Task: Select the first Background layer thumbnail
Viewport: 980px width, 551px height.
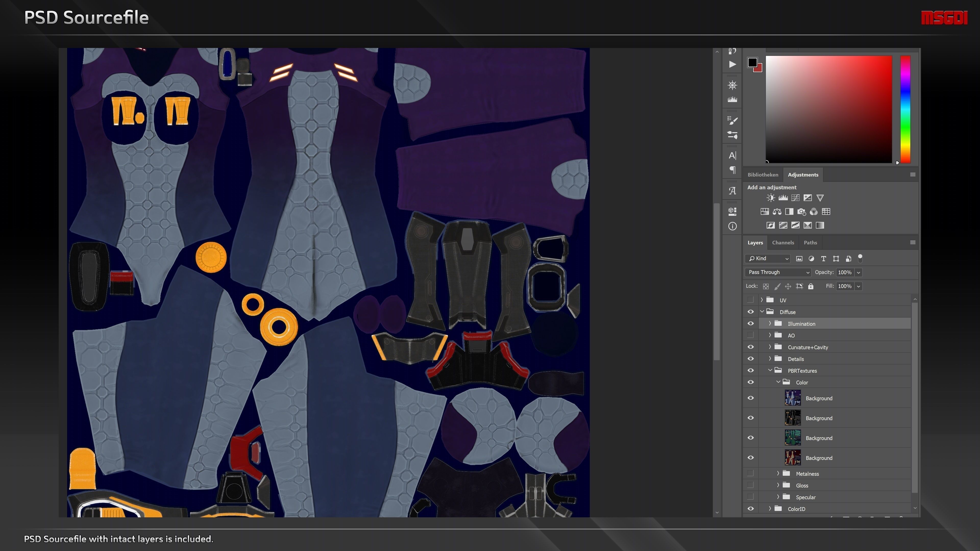Action: click(793, 398)
